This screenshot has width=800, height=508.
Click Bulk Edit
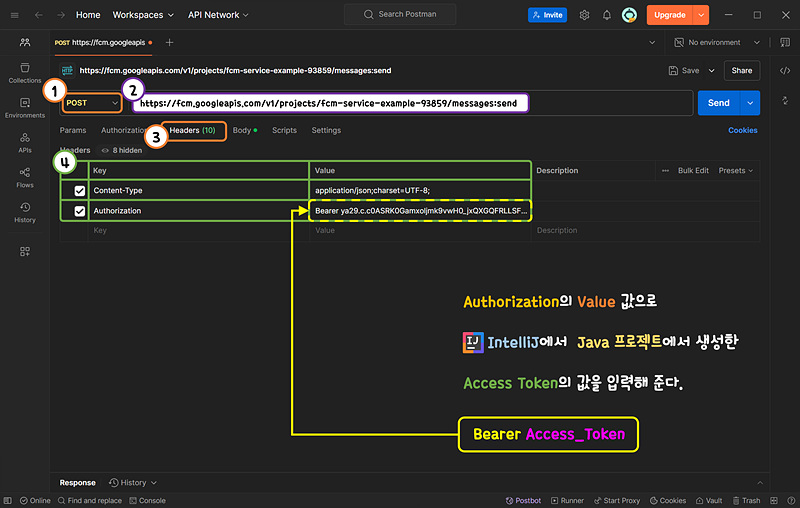tap(693, 170)
